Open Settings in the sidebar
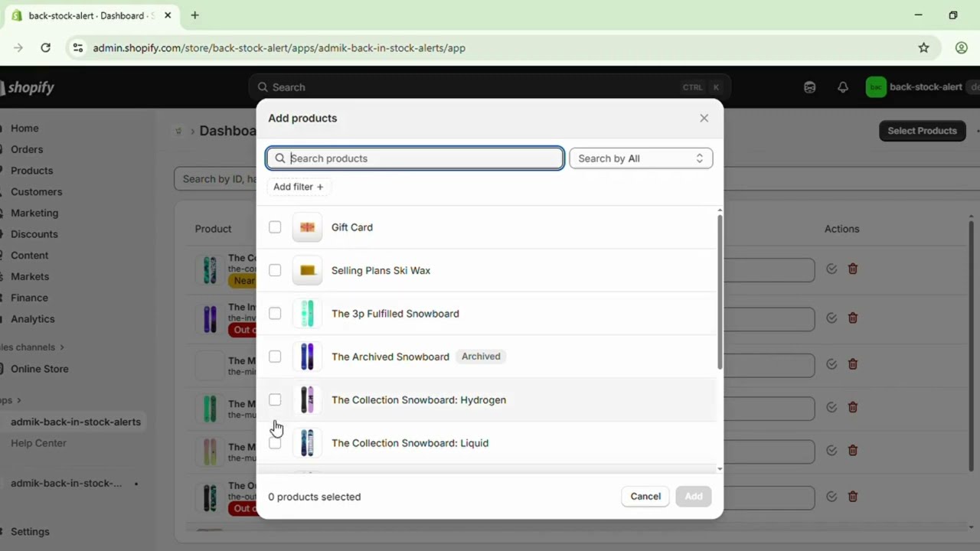 pyautogui.click(x=30, y=532)
